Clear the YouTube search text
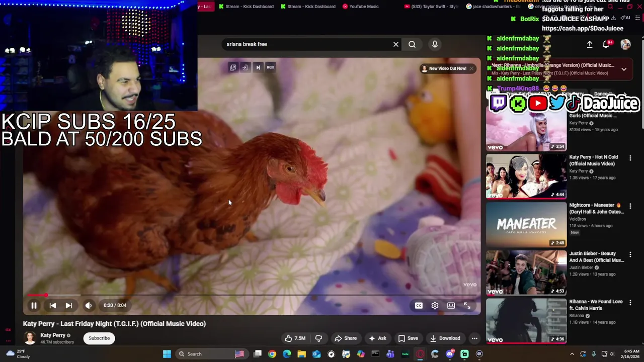Screen dimensions: 644x362 click(x=396, y=44)
